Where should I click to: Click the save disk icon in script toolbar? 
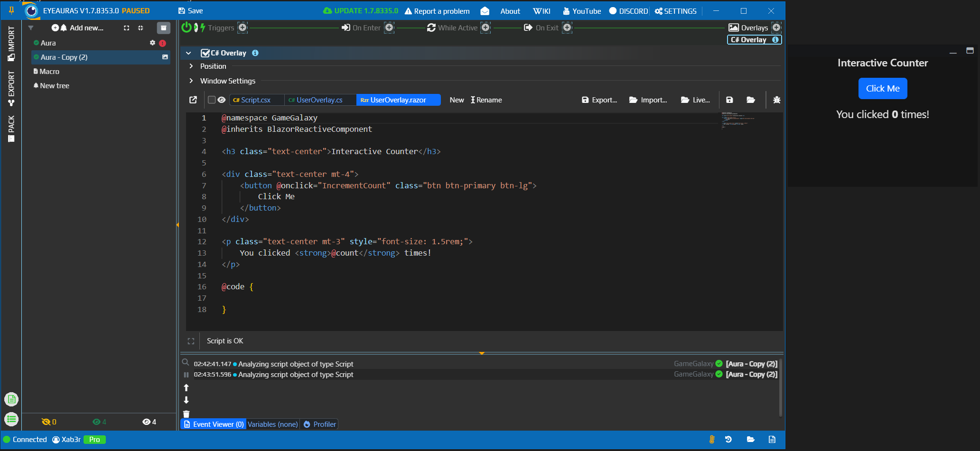tap(729, 100)
